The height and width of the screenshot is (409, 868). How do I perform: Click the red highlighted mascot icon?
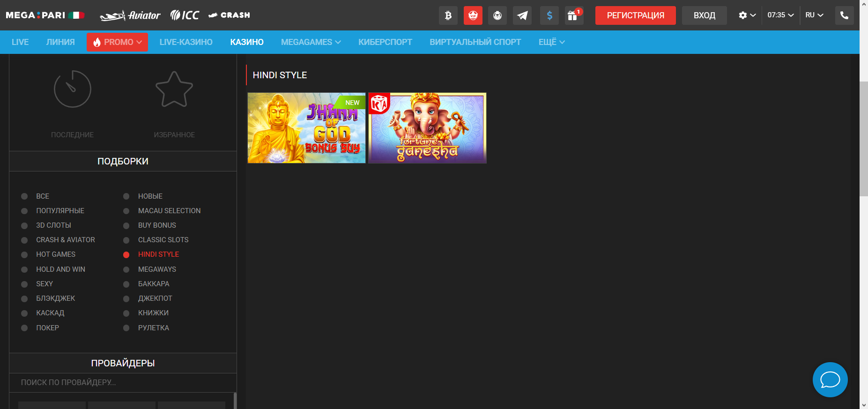coord(473,15)
